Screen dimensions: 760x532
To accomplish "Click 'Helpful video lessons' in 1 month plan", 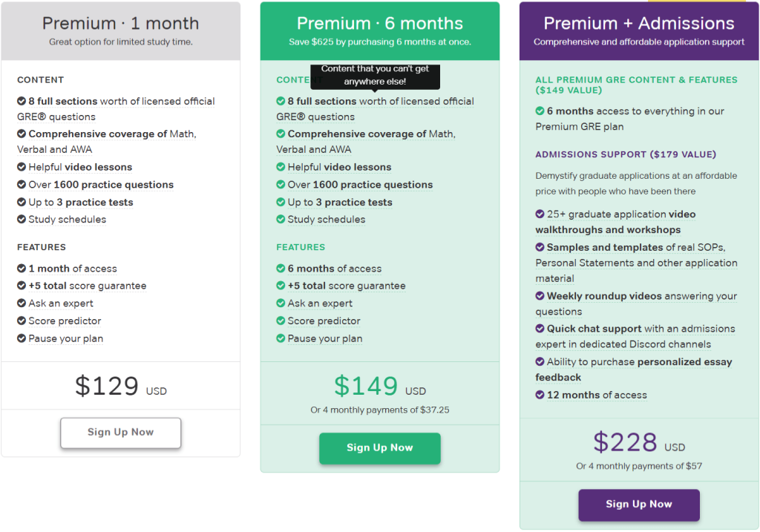I will (80, 167).
